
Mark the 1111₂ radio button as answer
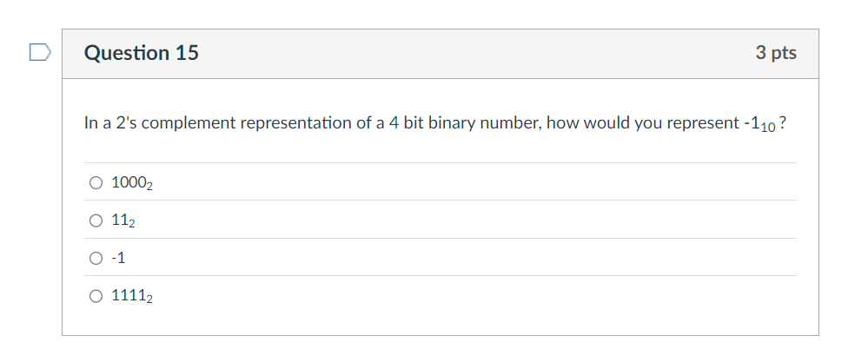96,296
